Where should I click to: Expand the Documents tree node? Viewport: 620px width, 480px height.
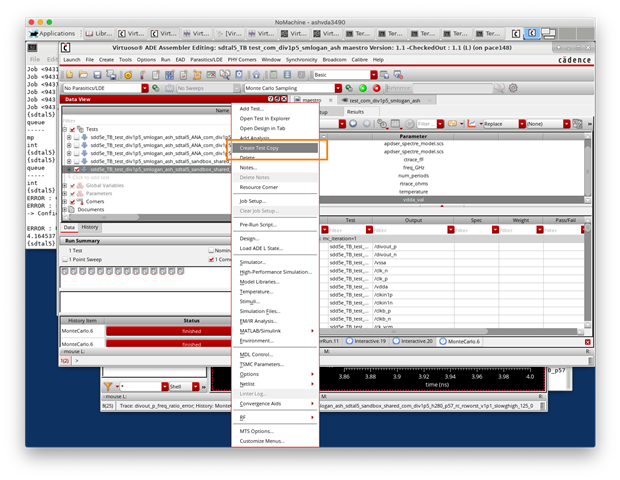pos(65,210)
